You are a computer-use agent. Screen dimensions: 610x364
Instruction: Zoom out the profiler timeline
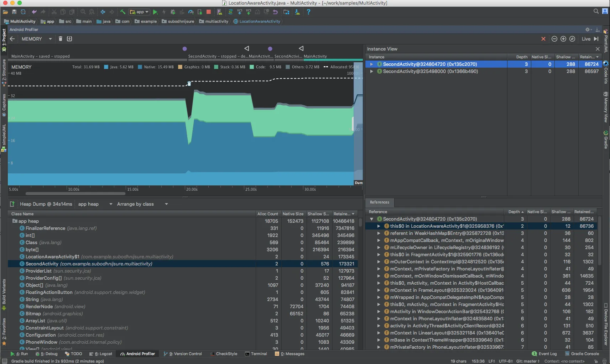[x=554, y=39]
